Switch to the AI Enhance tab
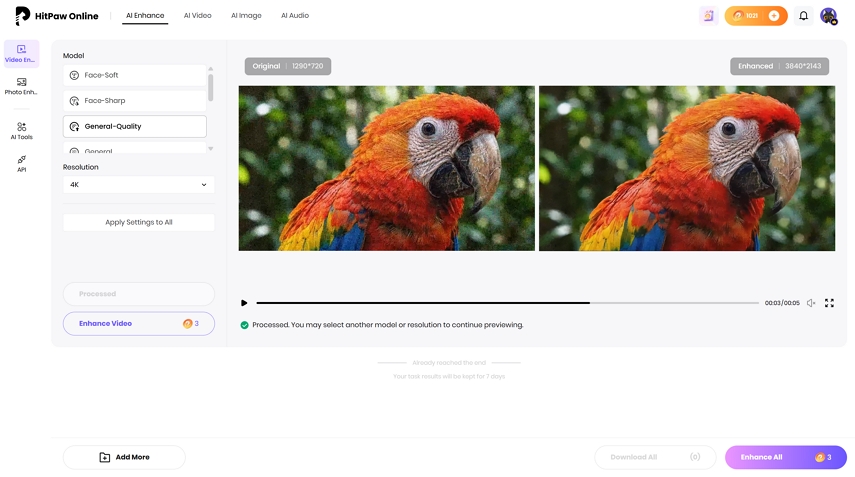Image resolution: width=855 pixels, height=477 pixels. pyautogui.click(x=145, y=16)
